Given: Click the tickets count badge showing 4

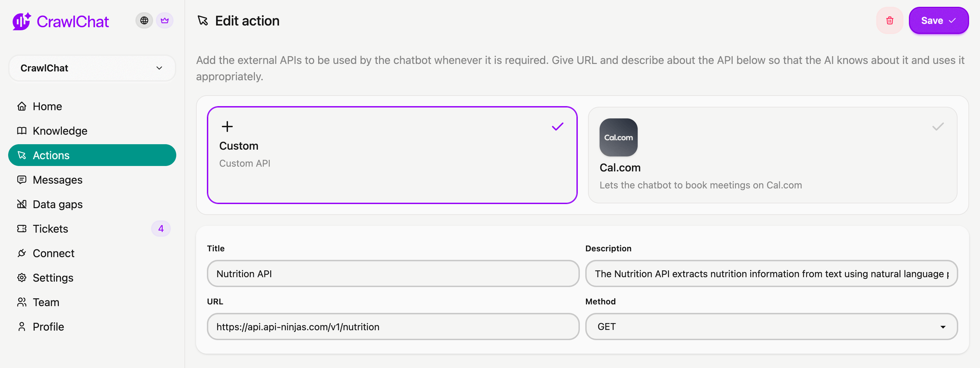Looking at the screenshot, I should click(x=161, y=229).
